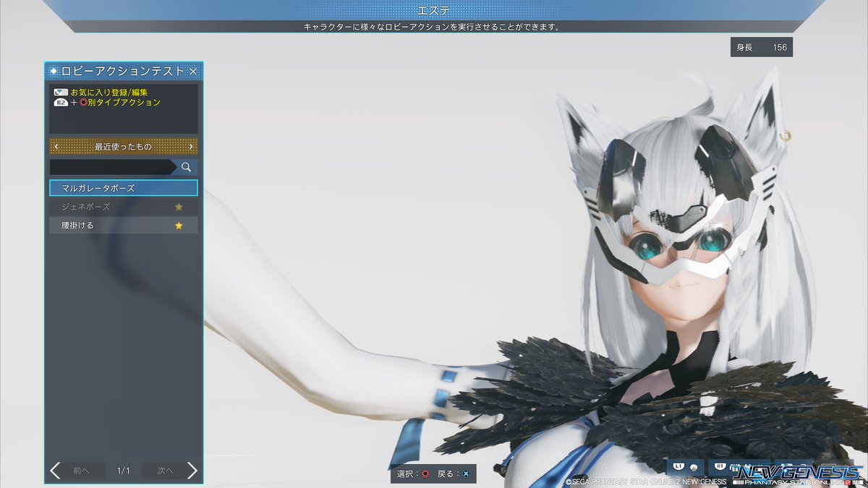Go to next page with 次へ button
The height and width of the screenshot is (488, 868).
coord(163,471)
